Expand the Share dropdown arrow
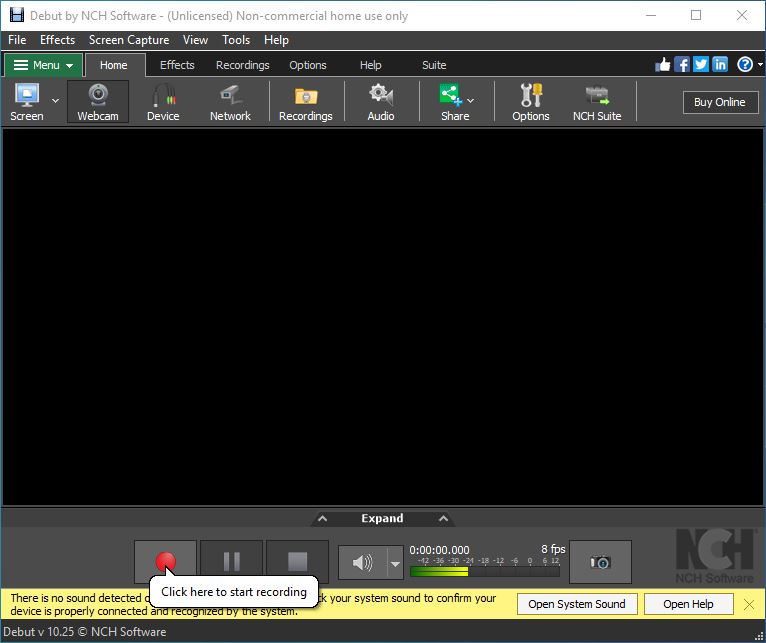The image size is (766, 643). (470, 101)
